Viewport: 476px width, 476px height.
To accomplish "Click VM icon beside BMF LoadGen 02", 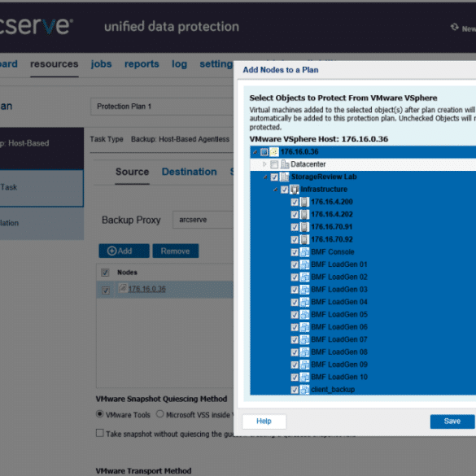I will tap(304, 277).
